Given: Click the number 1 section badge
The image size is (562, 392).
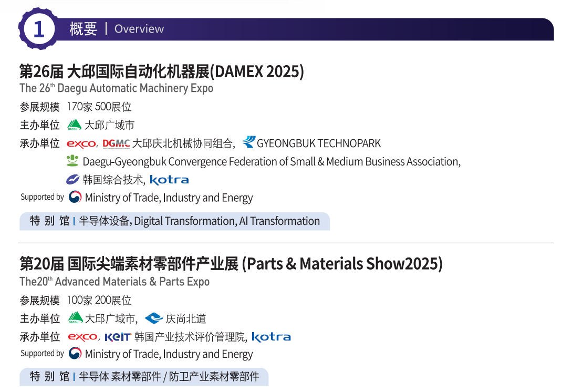Looking at the screenshot, I should [38, 29].
